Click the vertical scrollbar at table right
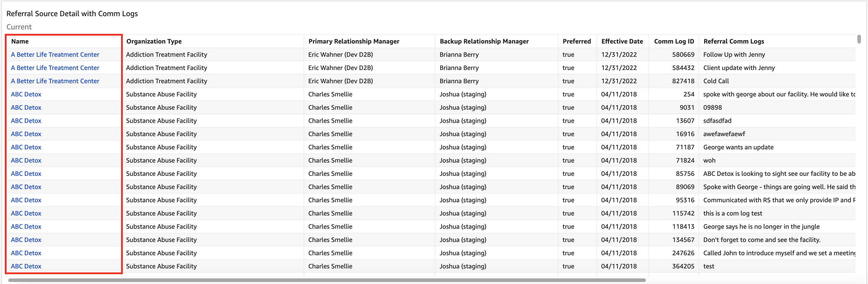Screen dimensions: 868x284 [x=859, y=39]
